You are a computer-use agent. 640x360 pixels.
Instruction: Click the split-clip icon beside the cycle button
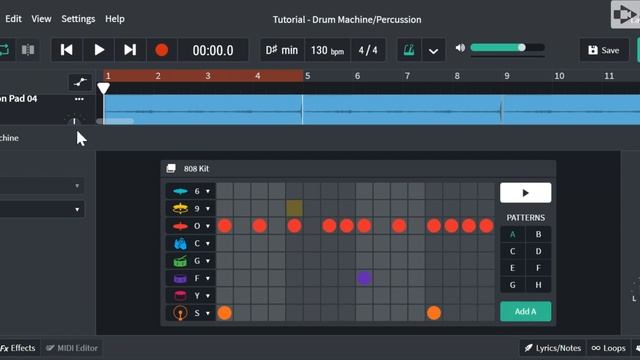[x=28, y=50]
